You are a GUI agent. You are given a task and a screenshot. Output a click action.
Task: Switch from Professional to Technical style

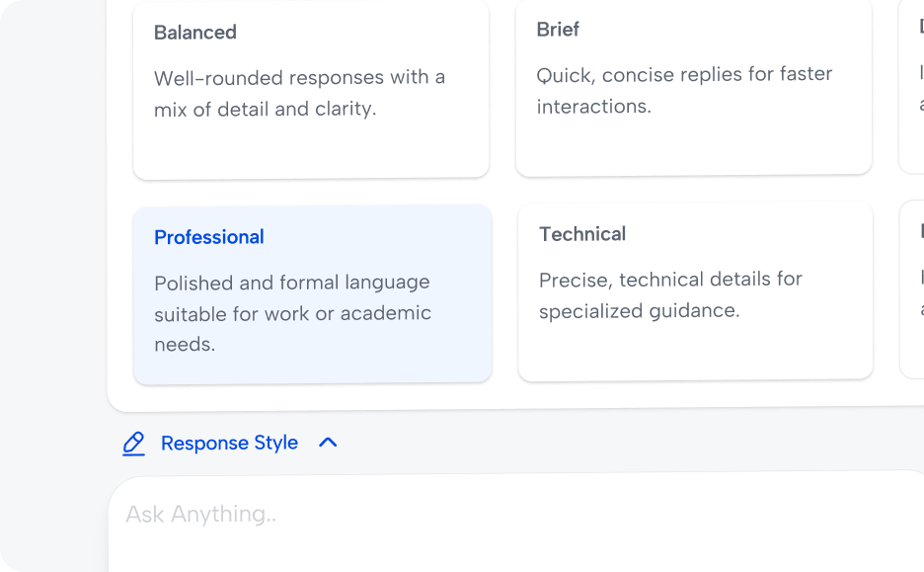(695, 289)
